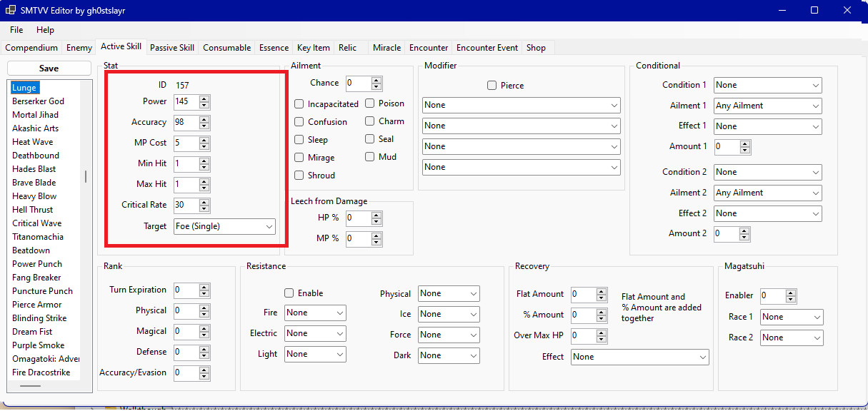Viewport: 868px width, 411px height.
Task: Open the File menu
Action: click(x=16, y=30)
